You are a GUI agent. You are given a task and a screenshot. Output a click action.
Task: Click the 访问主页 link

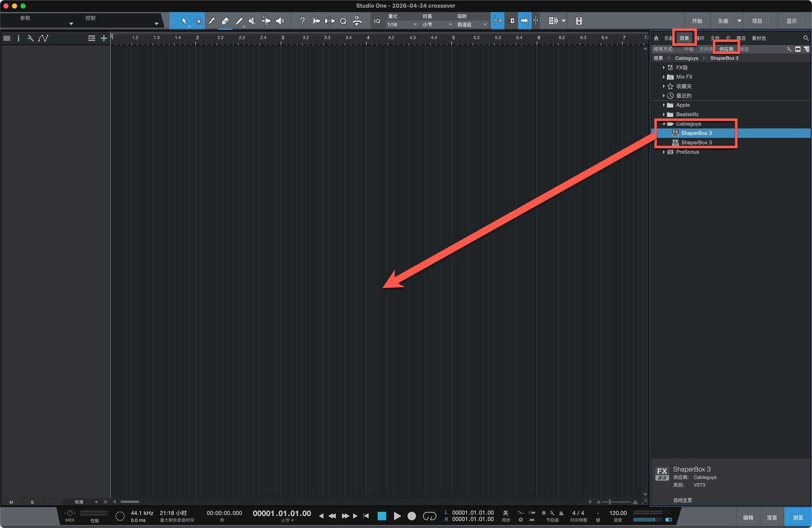(683, 500)
